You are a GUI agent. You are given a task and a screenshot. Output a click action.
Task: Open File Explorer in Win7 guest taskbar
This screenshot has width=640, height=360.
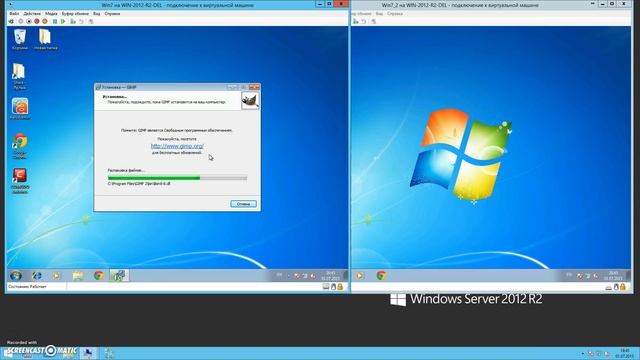click(x=78, y=276)
